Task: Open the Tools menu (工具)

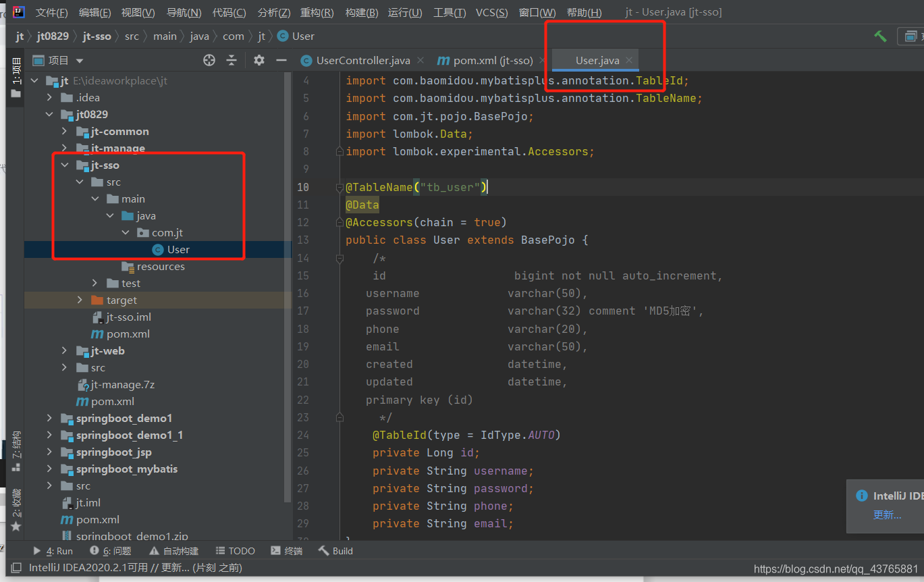Action: [450, 13]
